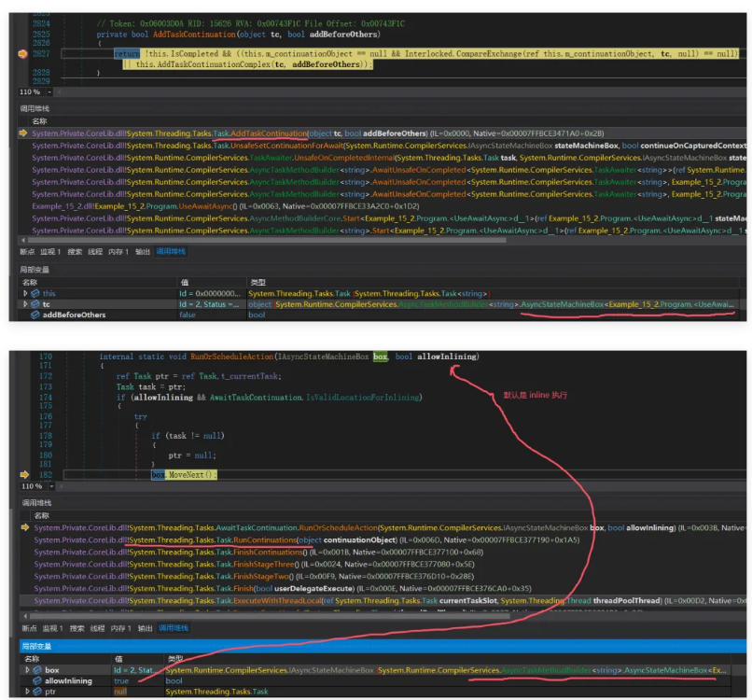Click the 'Id = 0x0000000...' value of this
Image resolution: width=752 pixels, height=700 pixels.
coord(210,293)
